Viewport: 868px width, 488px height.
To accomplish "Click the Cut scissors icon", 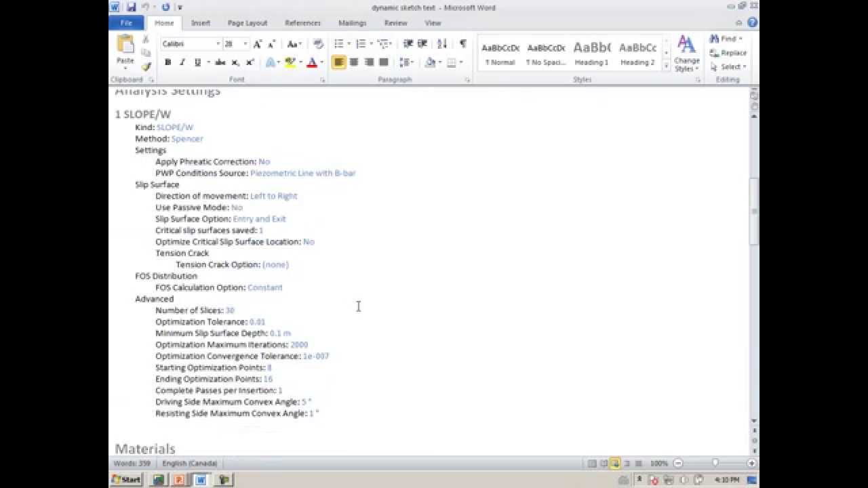I will pos(146,40).
